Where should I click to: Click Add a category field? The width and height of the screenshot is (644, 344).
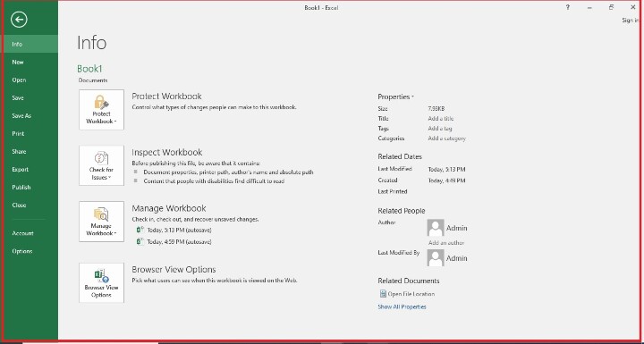pyautogui.click(x=447, y=138)
